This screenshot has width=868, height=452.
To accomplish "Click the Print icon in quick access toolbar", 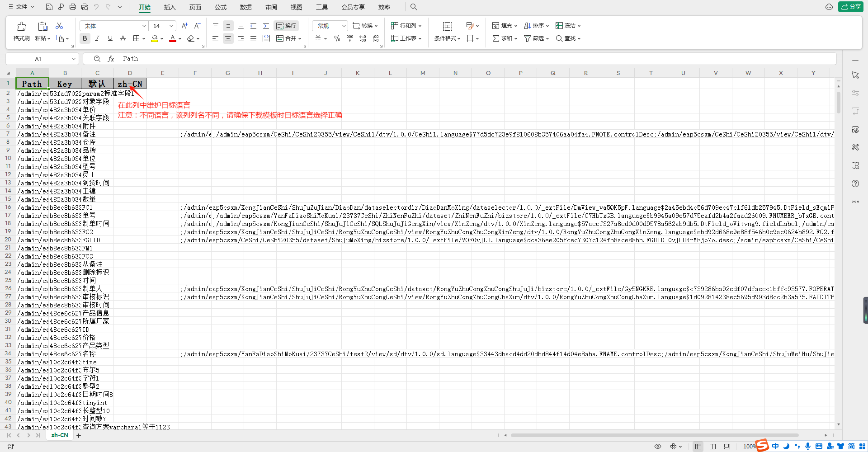I will point(73,7).
